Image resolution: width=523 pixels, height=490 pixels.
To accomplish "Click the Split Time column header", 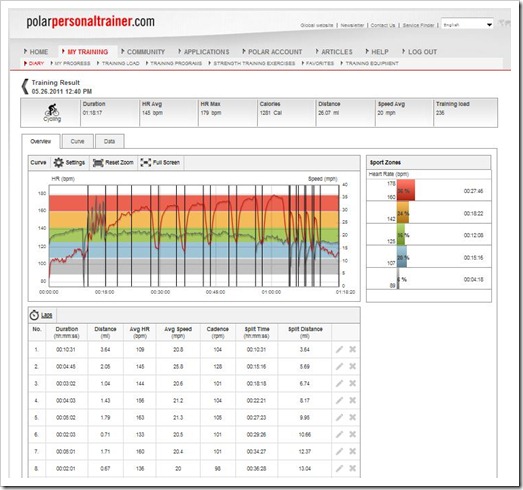I will tap(256, 332).
